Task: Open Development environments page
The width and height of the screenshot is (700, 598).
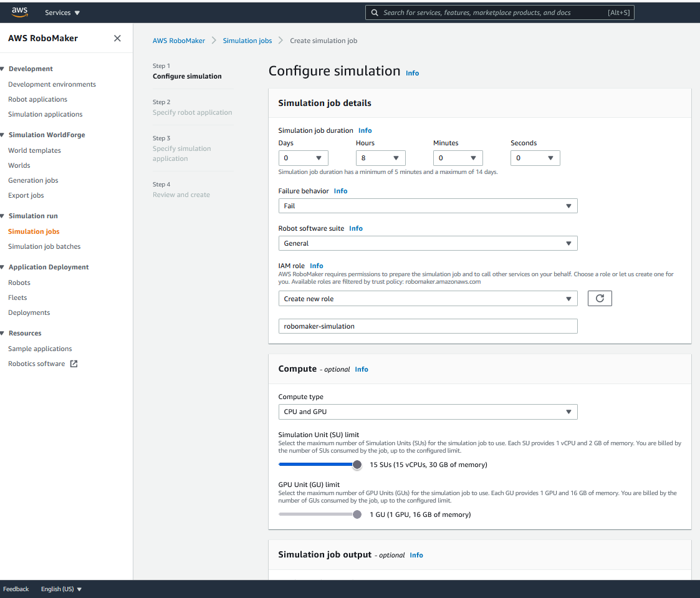Action: pos(52,84)
